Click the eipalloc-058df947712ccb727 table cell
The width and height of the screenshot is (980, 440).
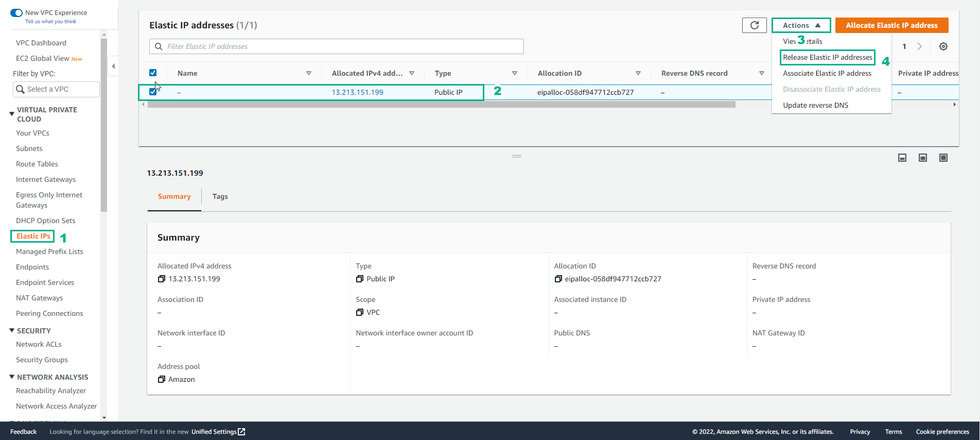pos(585,92)
